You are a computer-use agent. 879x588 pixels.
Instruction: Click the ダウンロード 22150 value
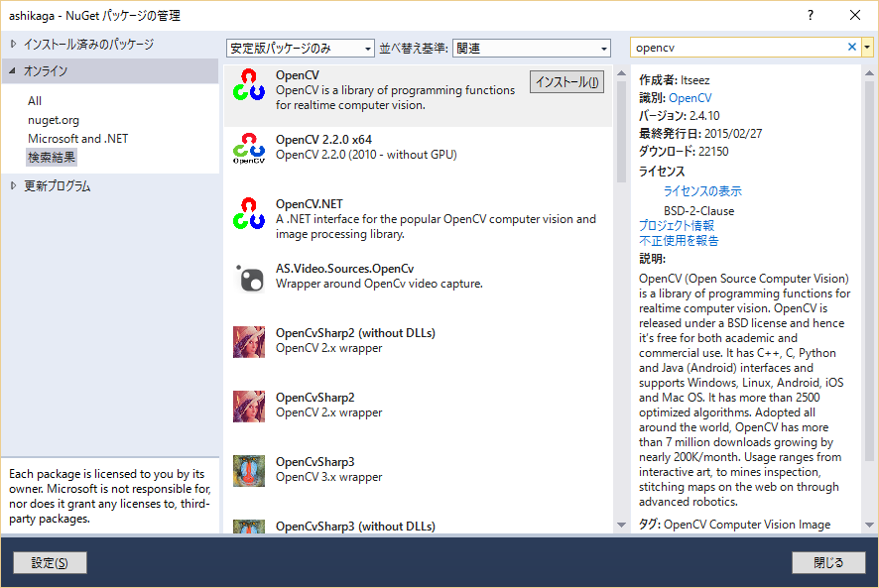713,152
